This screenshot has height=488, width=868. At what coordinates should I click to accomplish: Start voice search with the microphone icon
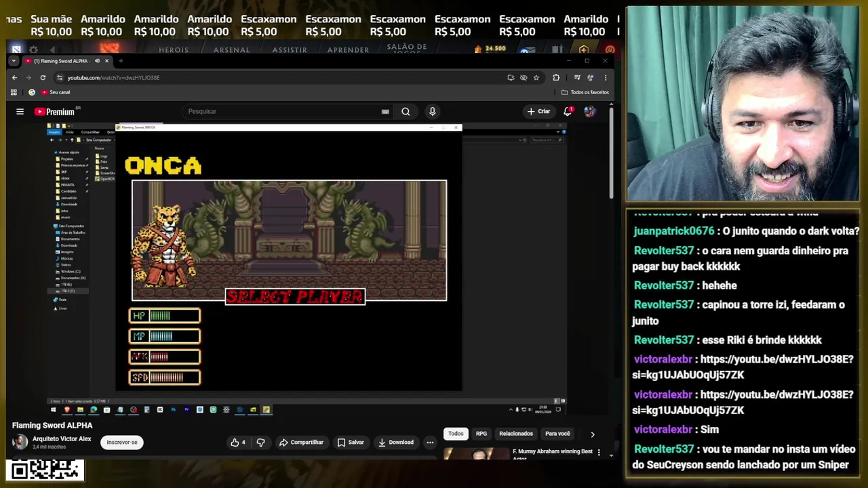pos(432,112)
